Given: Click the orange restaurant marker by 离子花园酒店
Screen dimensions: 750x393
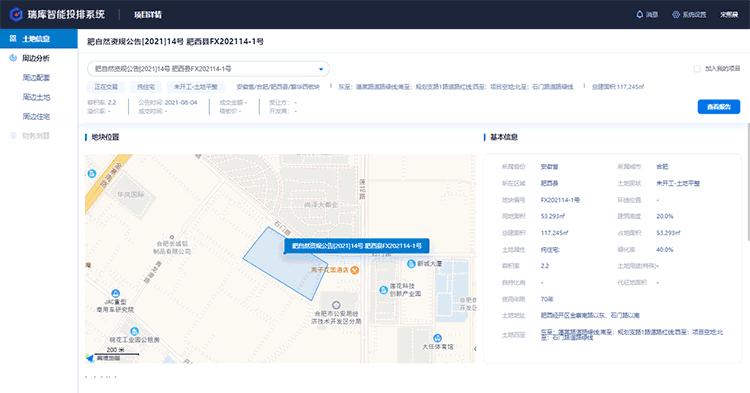Looking at the screenshot, I should click(x=354, y=270).
